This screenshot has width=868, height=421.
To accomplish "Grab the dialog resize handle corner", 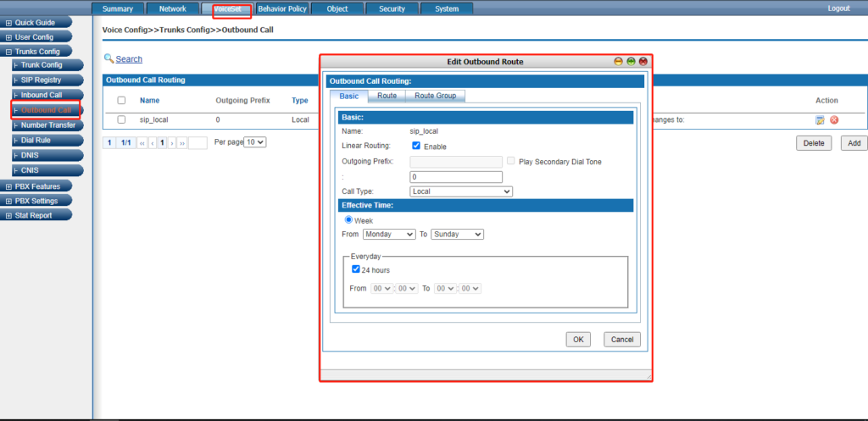I will 648,376.
